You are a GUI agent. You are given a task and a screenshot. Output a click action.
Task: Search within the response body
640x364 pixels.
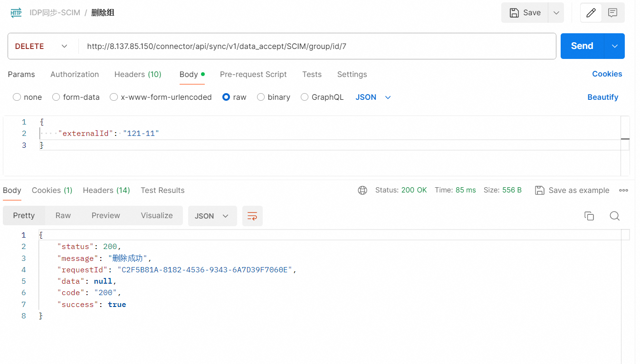point(614,216)
